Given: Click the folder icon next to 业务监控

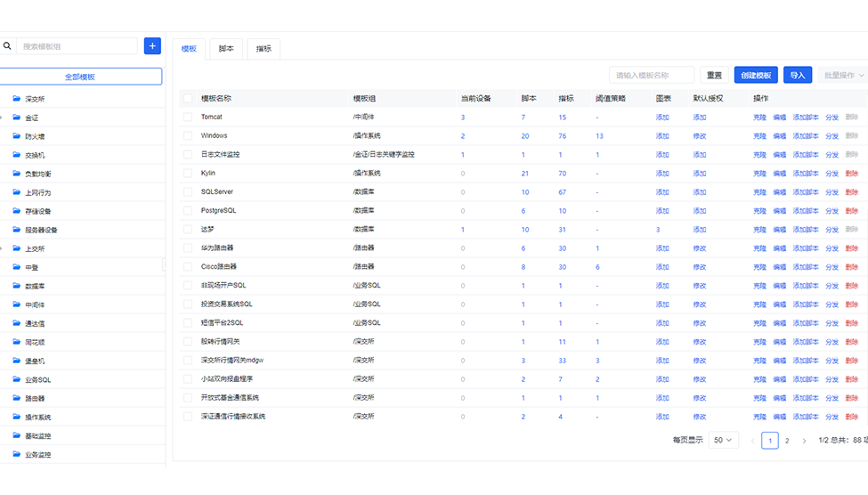Looking at the screenshot, I should tap(17, 454).
